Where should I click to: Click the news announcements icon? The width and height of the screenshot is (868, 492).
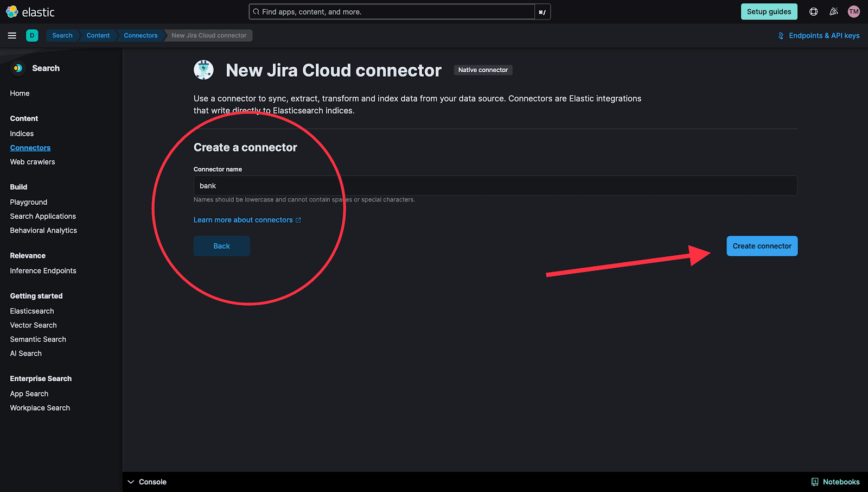(x=833, y=11)
